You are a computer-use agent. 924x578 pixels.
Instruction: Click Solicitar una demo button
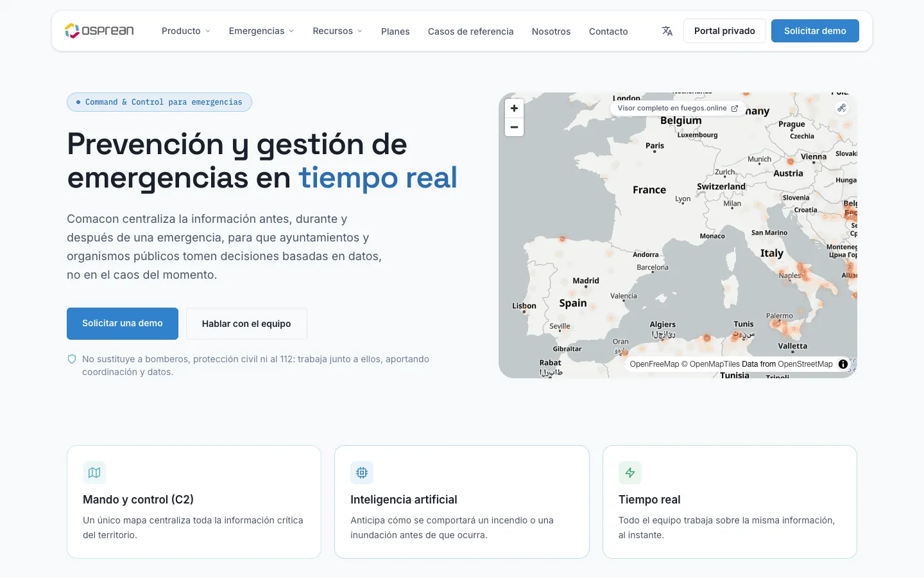click(x=123, y=324)
